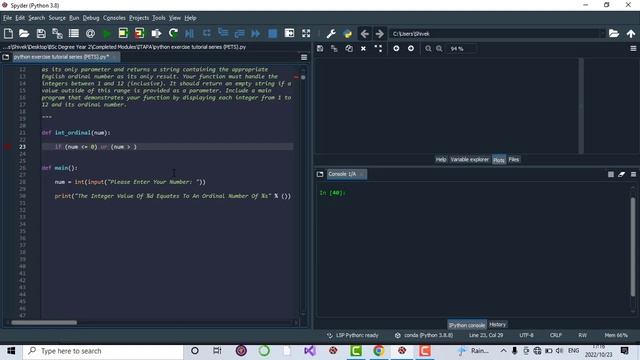Browse for a working directory
The image size is (640, 360).
pos(614,33)
